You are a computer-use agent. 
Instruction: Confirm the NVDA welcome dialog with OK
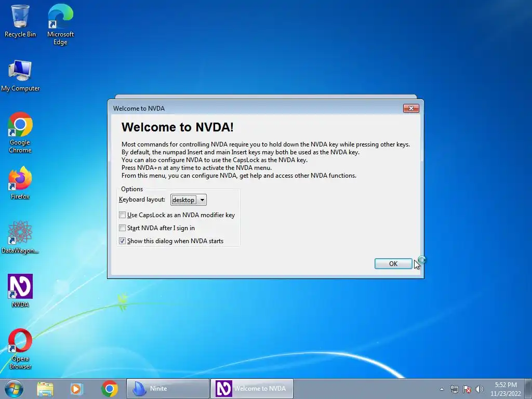(x=393, y=263)
